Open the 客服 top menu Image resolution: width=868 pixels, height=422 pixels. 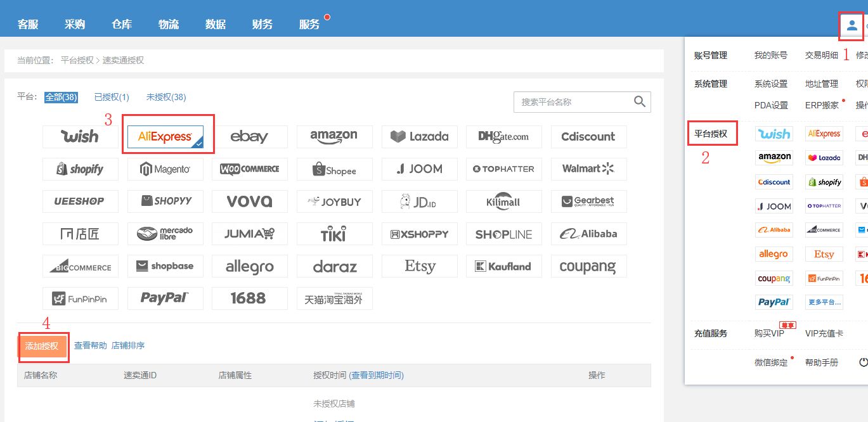point(29,24)
